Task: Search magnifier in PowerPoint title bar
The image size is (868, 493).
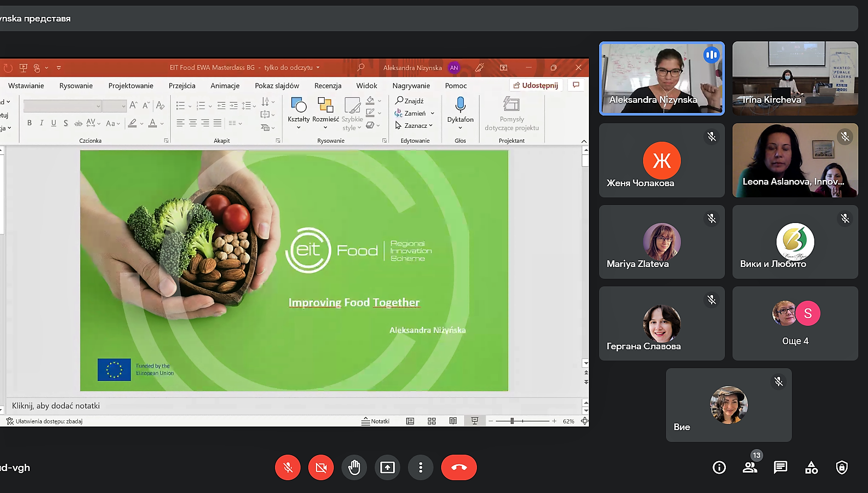Action: (361, 68)
